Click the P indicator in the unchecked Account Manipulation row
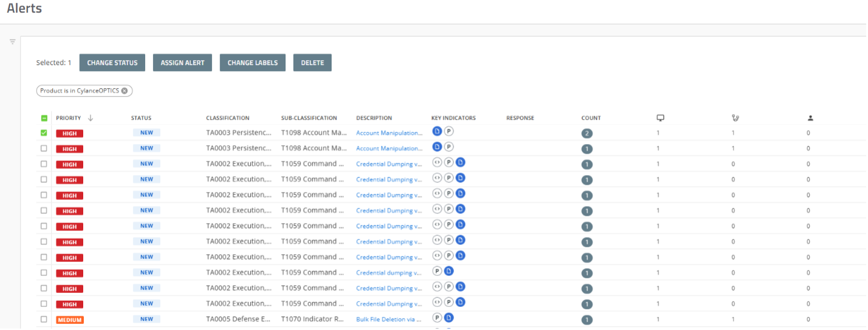Viewport: 868px width, 330px height. point(449,146)
